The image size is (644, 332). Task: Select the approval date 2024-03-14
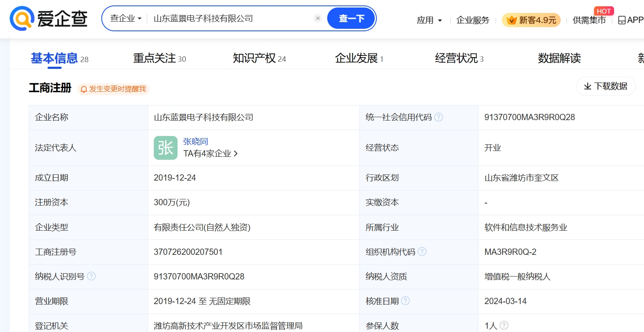[x=505, y=301]
